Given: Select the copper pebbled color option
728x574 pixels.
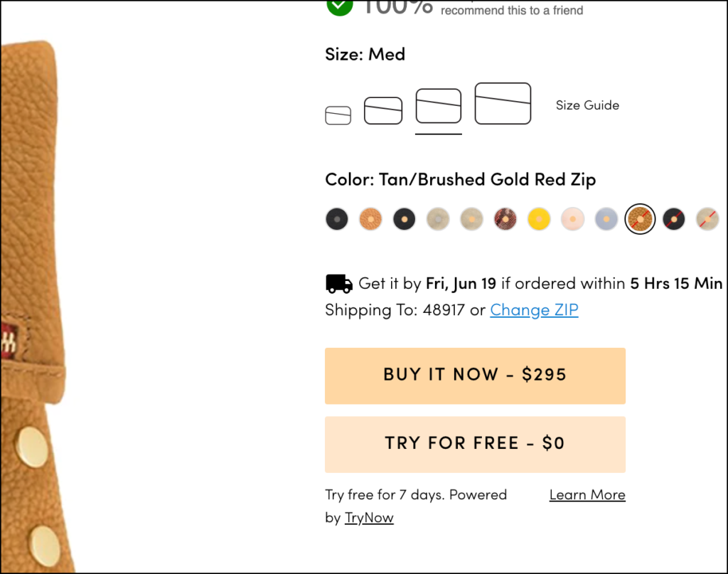Looking at the screenshot, I should [370, 219].
